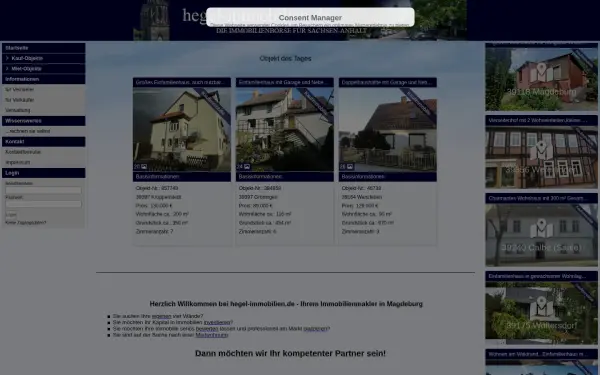
Task: Click the 'eigenen' underlined link
Action: [161, 316]
